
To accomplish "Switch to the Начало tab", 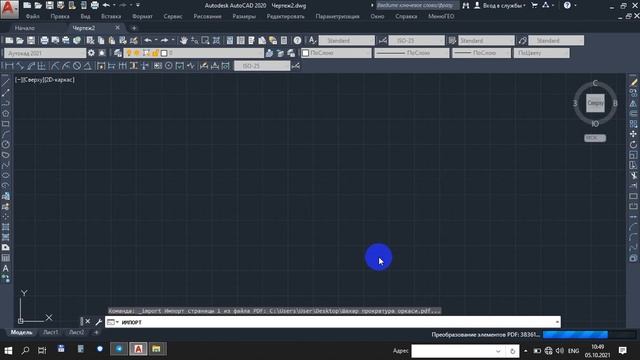I will point(25,28).
